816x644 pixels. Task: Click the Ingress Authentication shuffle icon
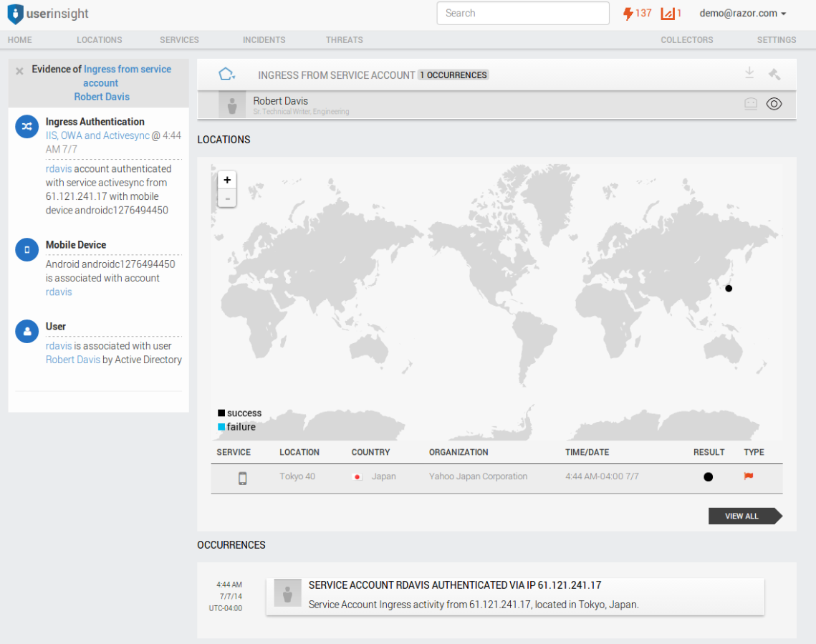pyautogui.click(x=27, y=127)
